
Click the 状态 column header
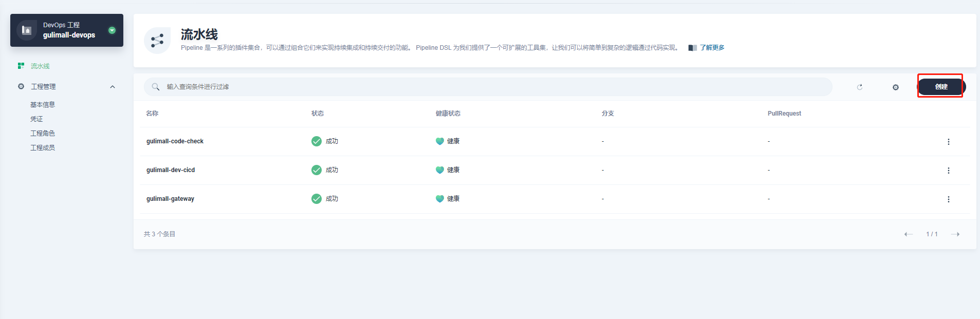pyautogui.click(x=318, y=114)
